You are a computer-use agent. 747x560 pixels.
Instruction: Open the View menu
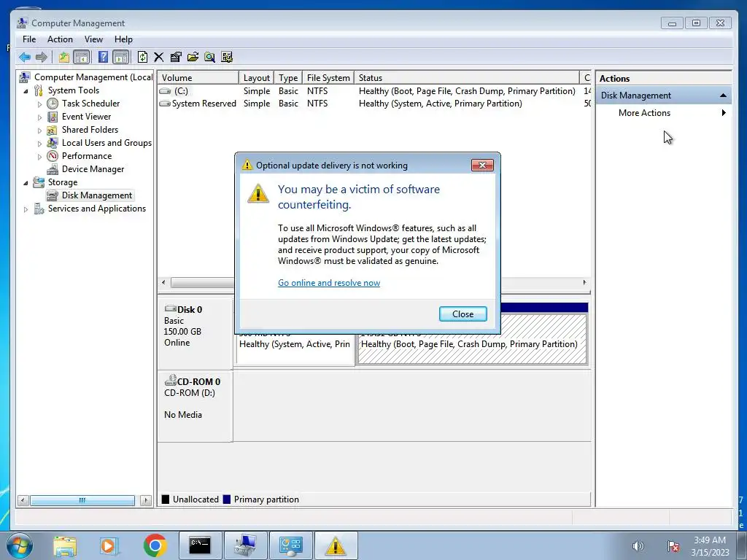click(93, 39)
